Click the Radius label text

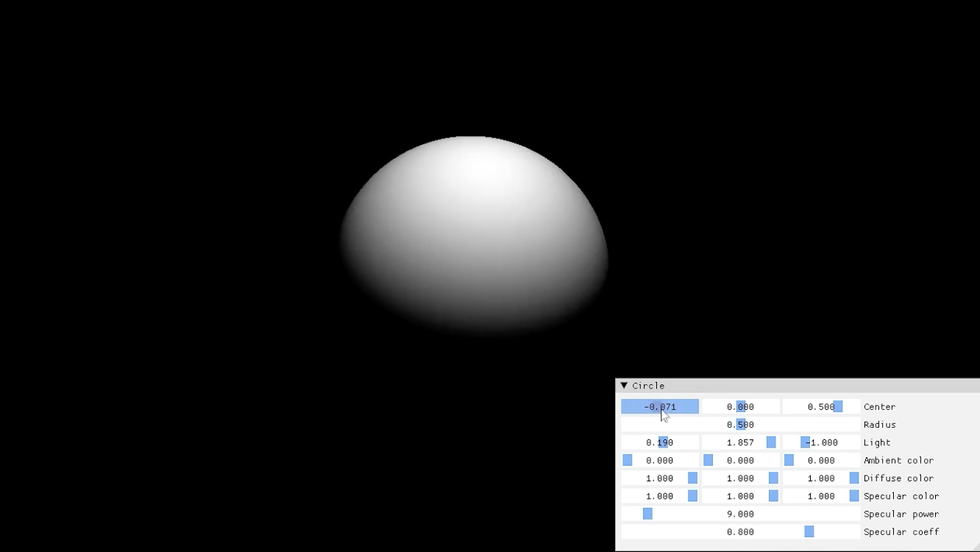coord(880,425)
